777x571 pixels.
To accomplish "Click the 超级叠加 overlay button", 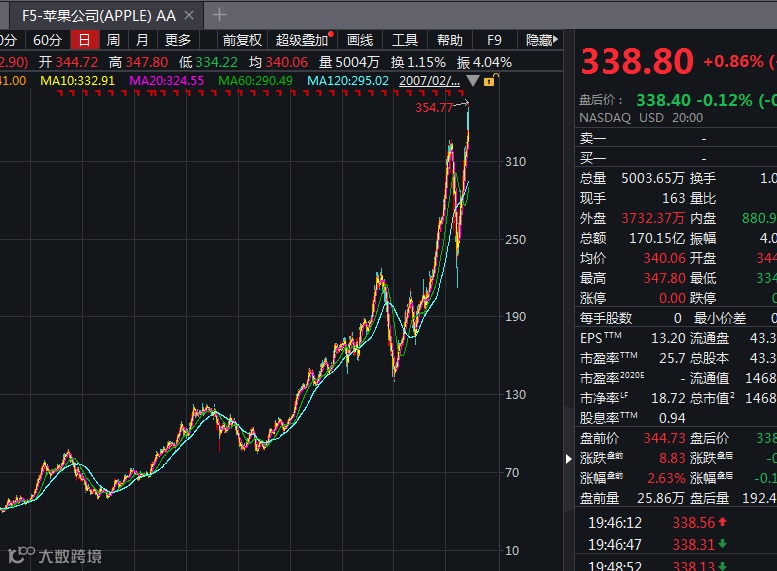I will pyautogui.click(x=302, y=40).
